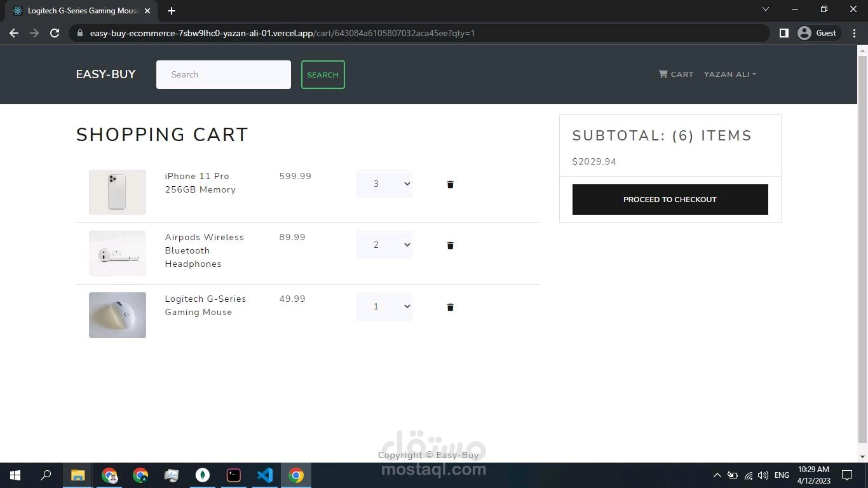Open the terminal app in the taskbar
Image resolution: width=868 pixels, height=488 pixels.
point(234,475)
